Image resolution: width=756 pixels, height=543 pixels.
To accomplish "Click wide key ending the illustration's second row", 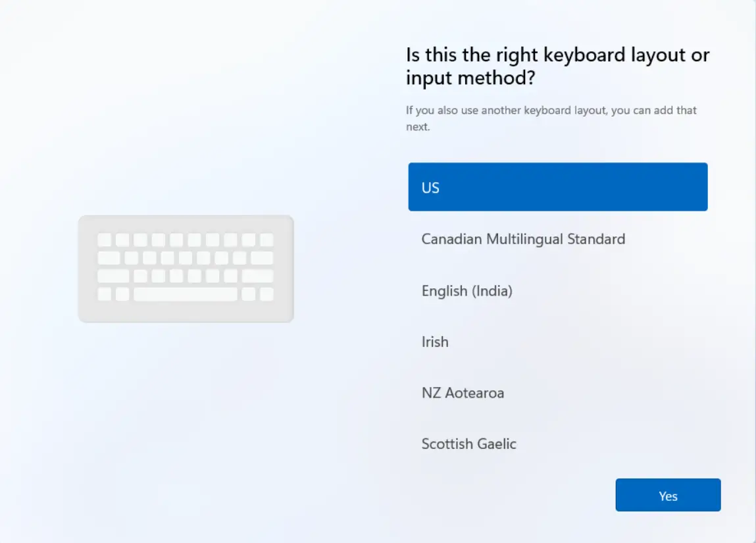I will [262, 258].
